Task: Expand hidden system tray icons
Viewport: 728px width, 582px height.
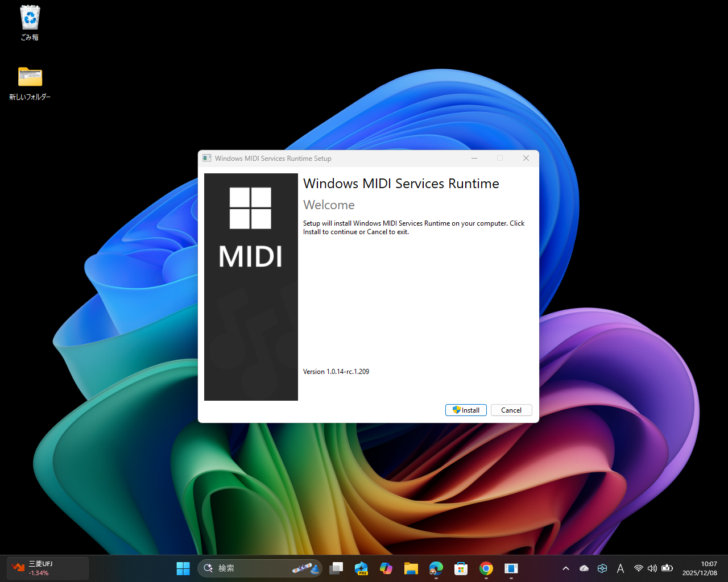Action: point(566,568)
